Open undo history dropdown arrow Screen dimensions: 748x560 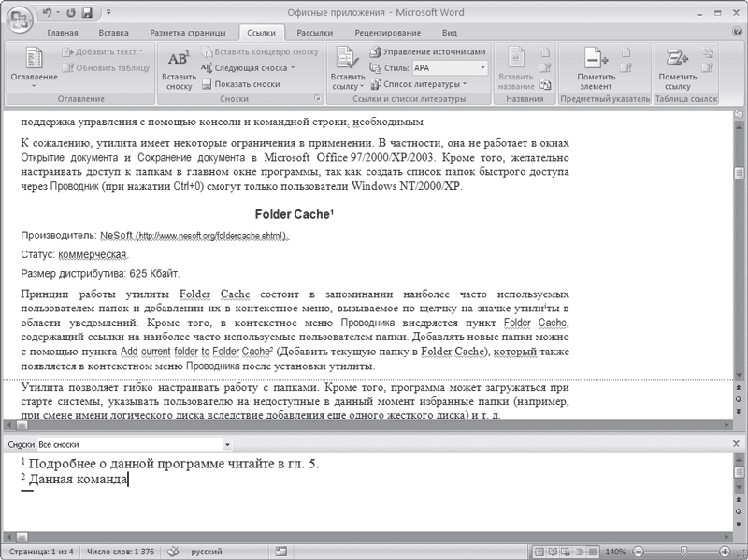[x=57, y=12]
